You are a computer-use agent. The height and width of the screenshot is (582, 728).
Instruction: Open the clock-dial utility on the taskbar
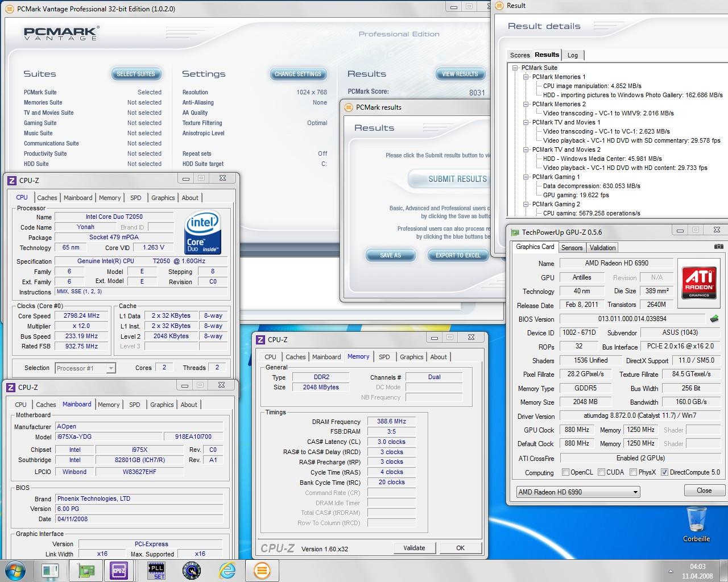pos(191,571)
